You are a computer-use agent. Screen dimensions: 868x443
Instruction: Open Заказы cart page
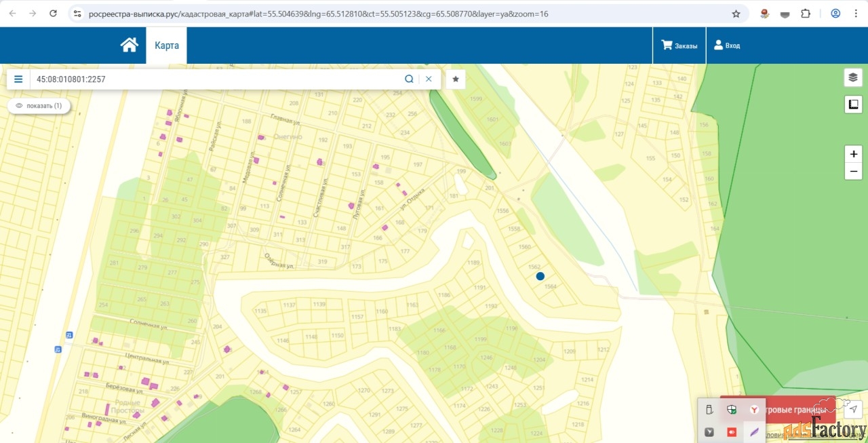(679, 45)
